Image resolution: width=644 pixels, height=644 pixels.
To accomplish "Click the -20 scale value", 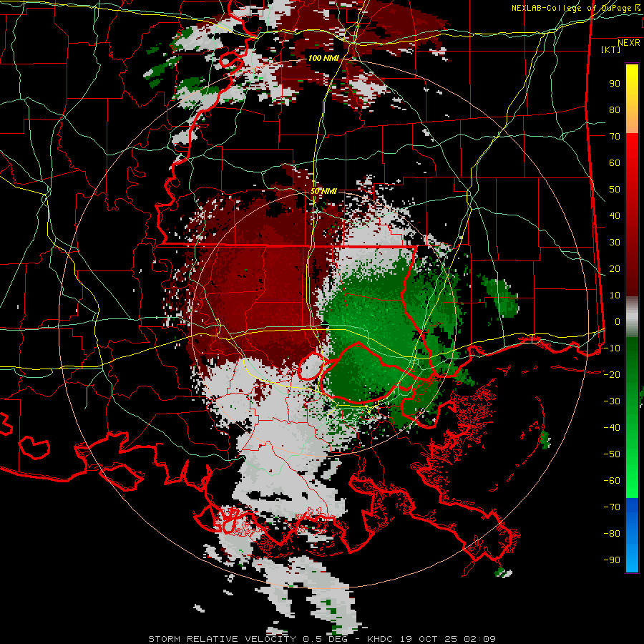I will tap(612, 374).
